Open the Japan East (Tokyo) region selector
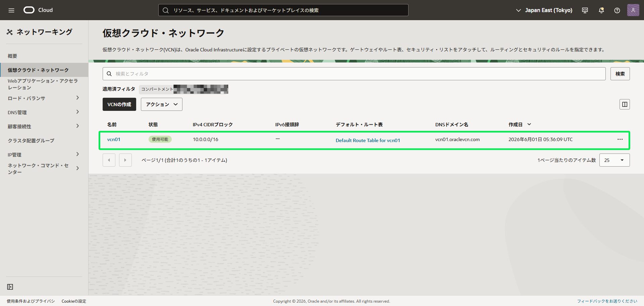 pos(544,10)
